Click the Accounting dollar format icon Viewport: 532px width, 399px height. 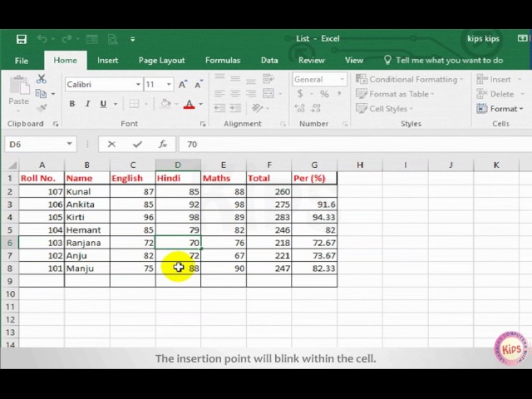click(x=300, y=94)
